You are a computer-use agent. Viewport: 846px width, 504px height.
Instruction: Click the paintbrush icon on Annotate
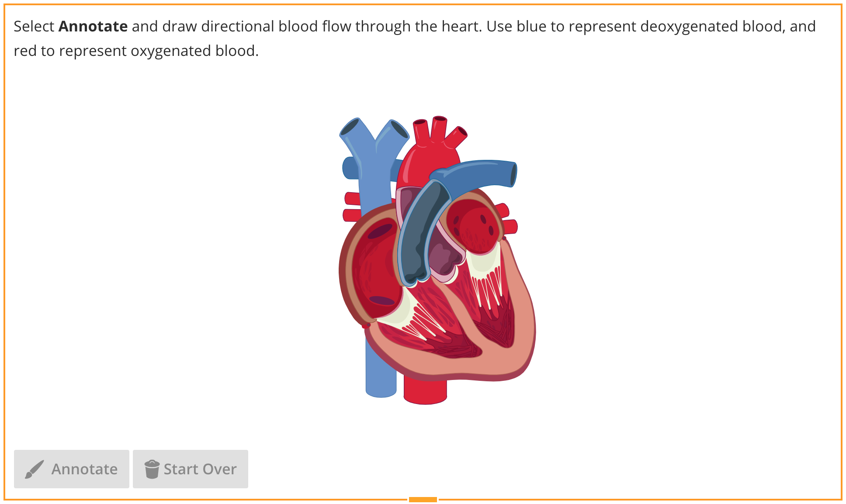[x=35, y=469]
